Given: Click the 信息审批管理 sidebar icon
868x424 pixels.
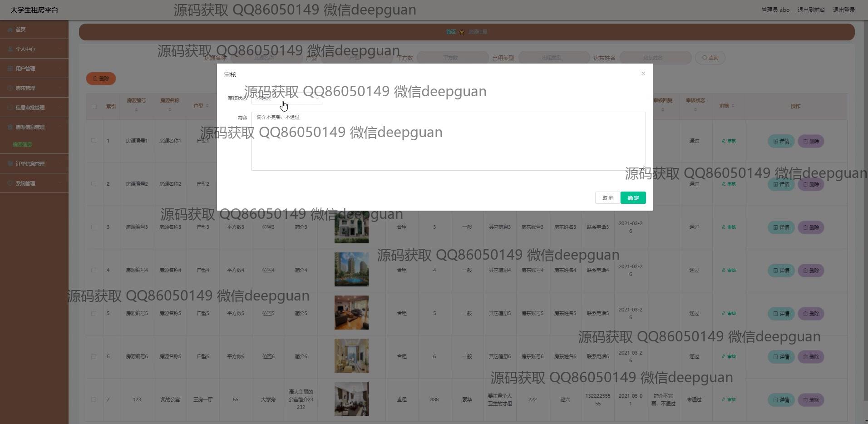Looking at the screenshot, I should click(10, 108).
